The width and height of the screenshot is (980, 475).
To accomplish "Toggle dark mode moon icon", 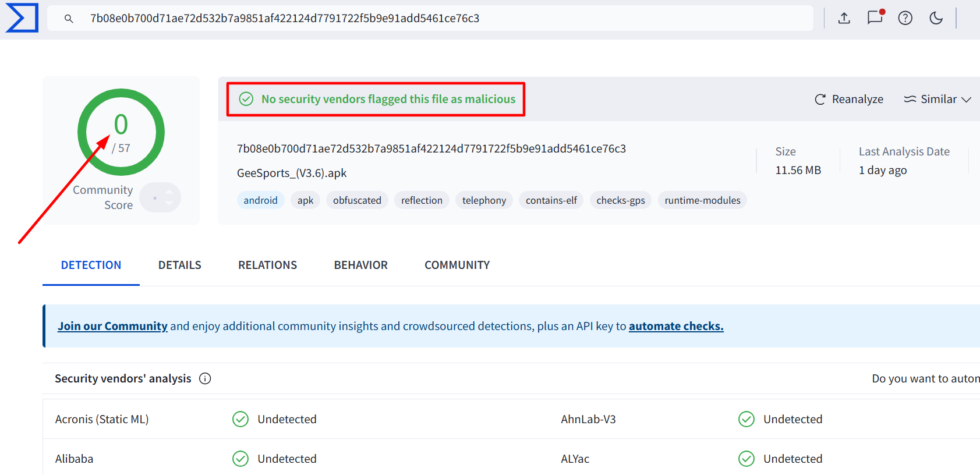I will click(936, 18).
